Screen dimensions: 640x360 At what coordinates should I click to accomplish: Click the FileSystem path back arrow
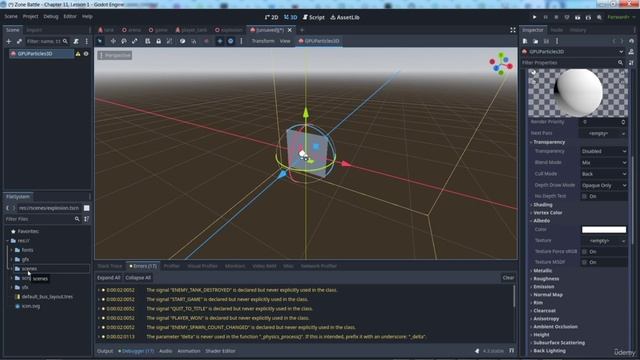pos(7,208)
